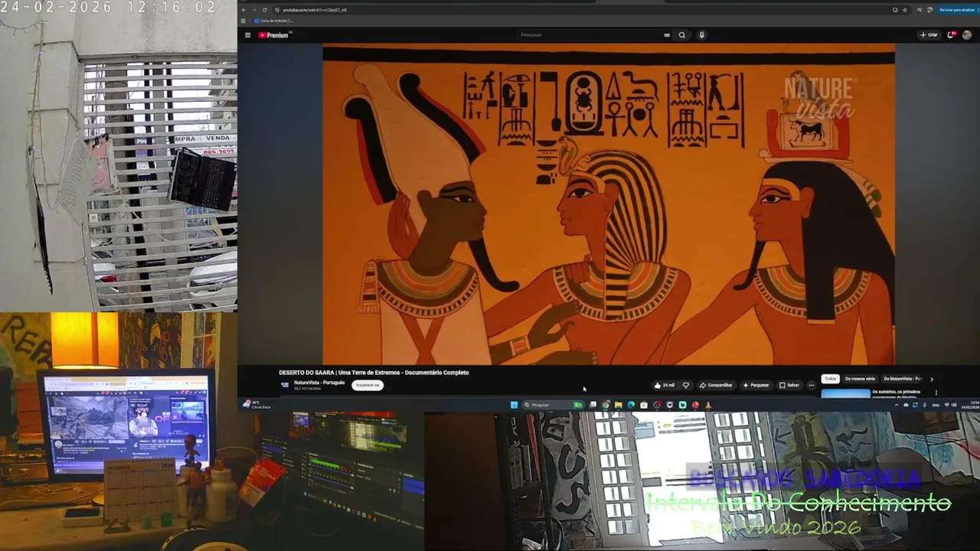Dislike the video with thumbs-down
This screenshot has height=551, width=980.
click(x=686, y=385)
